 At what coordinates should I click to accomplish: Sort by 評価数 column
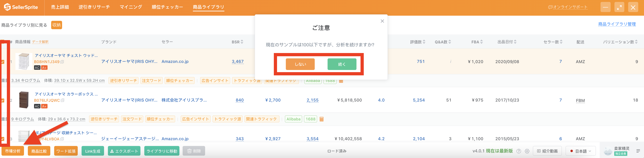click(424, 42)
